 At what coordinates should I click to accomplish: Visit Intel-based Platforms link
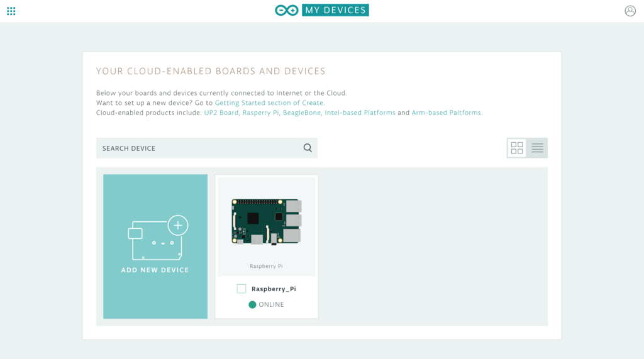[x=360, y=113]
